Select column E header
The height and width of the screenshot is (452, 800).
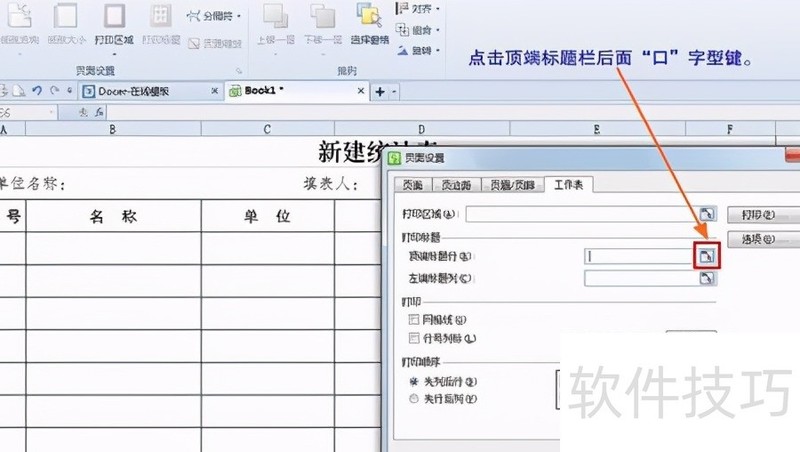coord(597,129)
